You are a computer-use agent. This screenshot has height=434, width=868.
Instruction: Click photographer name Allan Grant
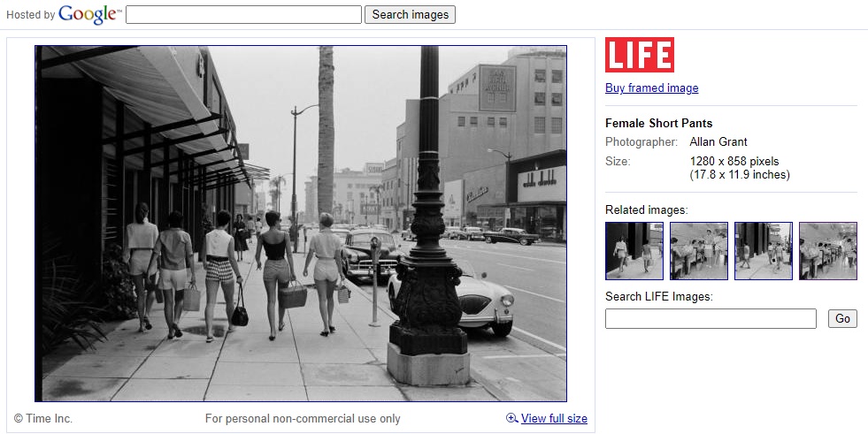point(718,142)
